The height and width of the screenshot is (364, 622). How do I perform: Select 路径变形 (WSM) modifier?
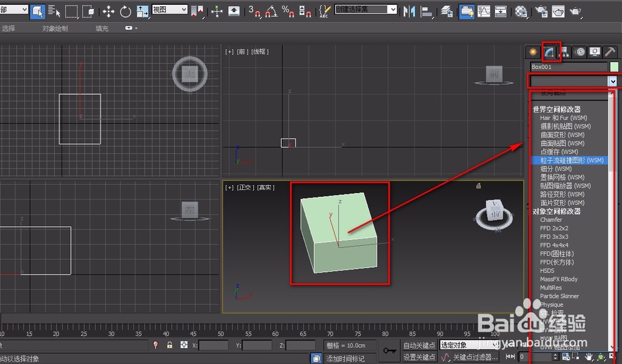562,194
